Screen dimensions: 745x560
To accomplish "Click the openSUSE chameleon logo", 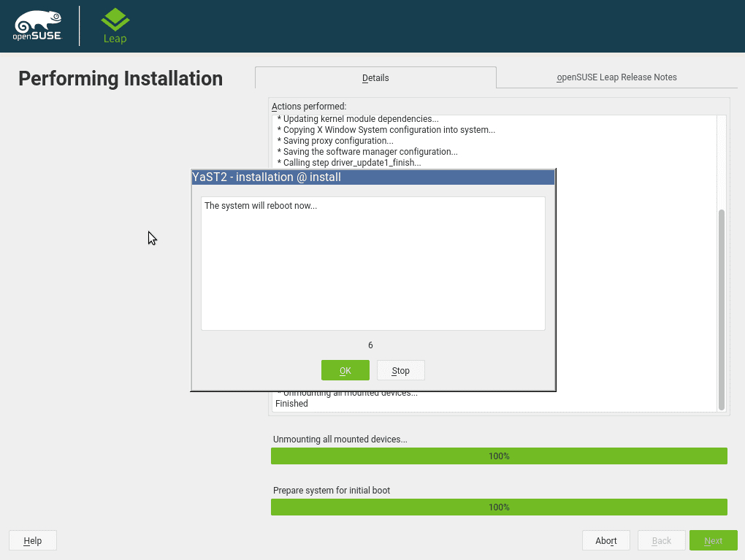I will tap(37, 26).
